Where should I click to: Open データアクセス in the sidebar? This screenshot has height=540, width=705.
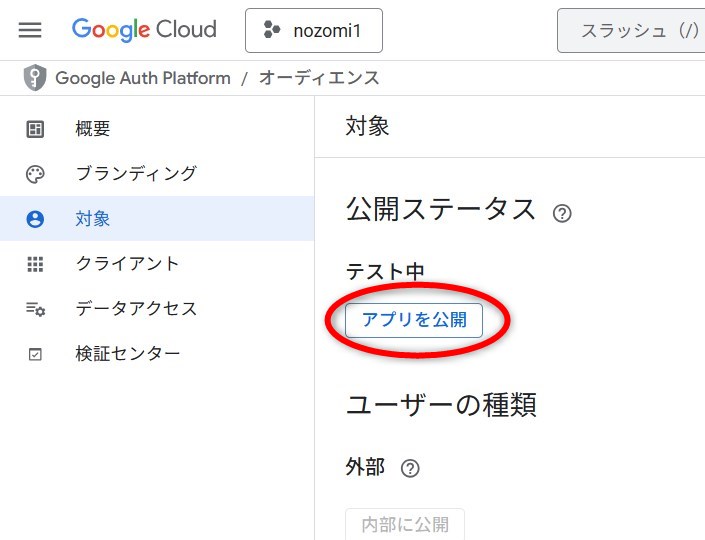click(x=136, y=309)
